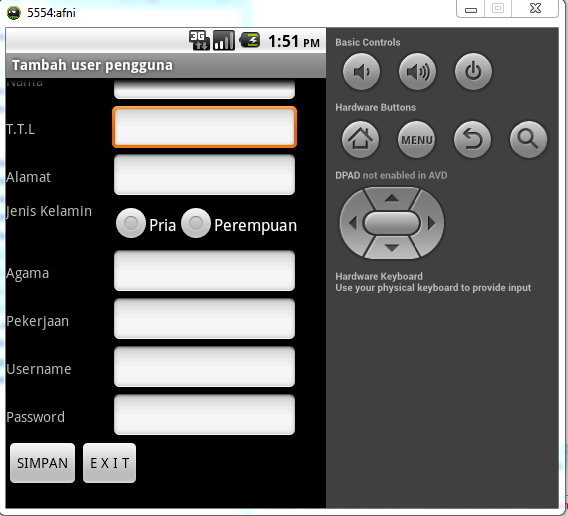The image size is (568, 516).
Task: Click the volume down emulator button
Action: 361,72
